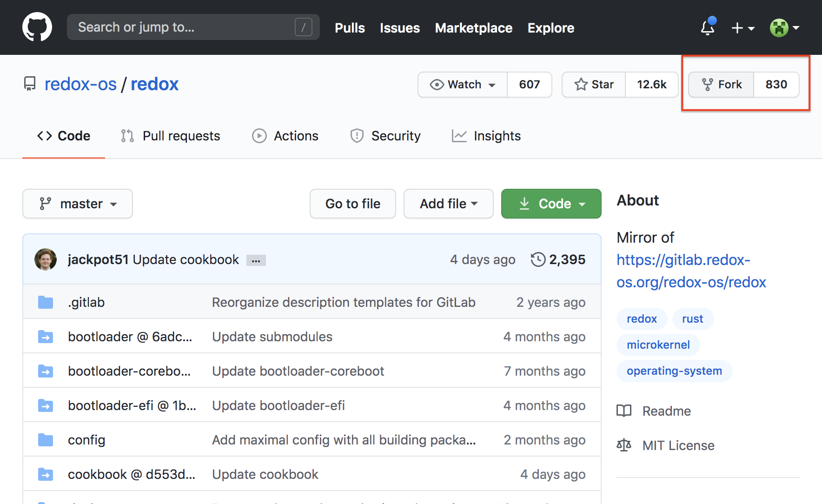
Task: Open the Marketplace menu
Action: [x=473, y=28]
